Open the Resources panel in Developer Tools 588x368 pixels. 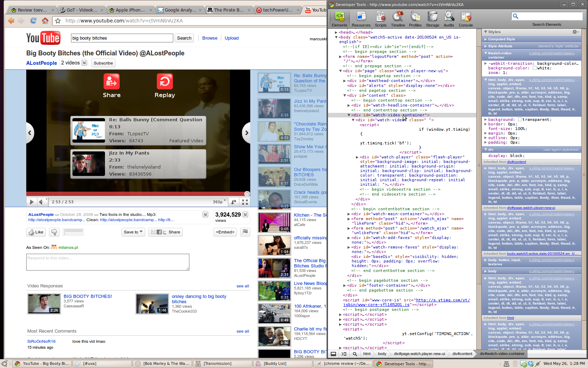[x=361, y=19]
